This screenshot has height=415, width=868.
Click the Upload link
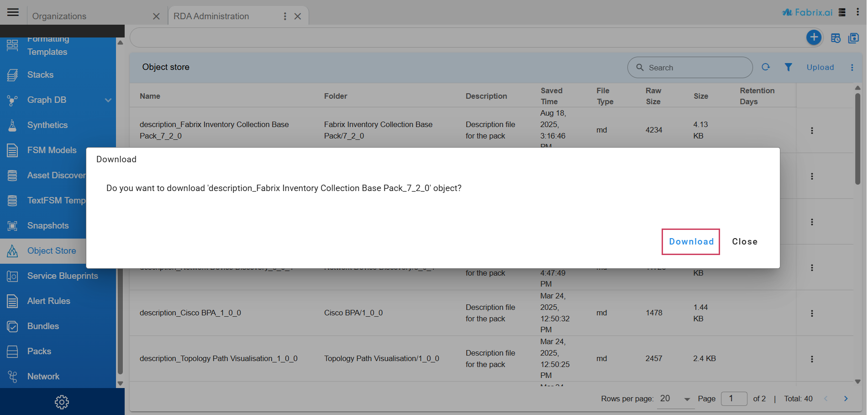(x=820, y=67)
